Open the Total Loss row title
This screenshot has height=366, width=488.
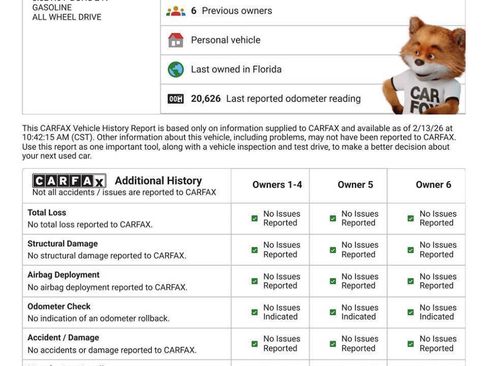click(x=47, y=213)
